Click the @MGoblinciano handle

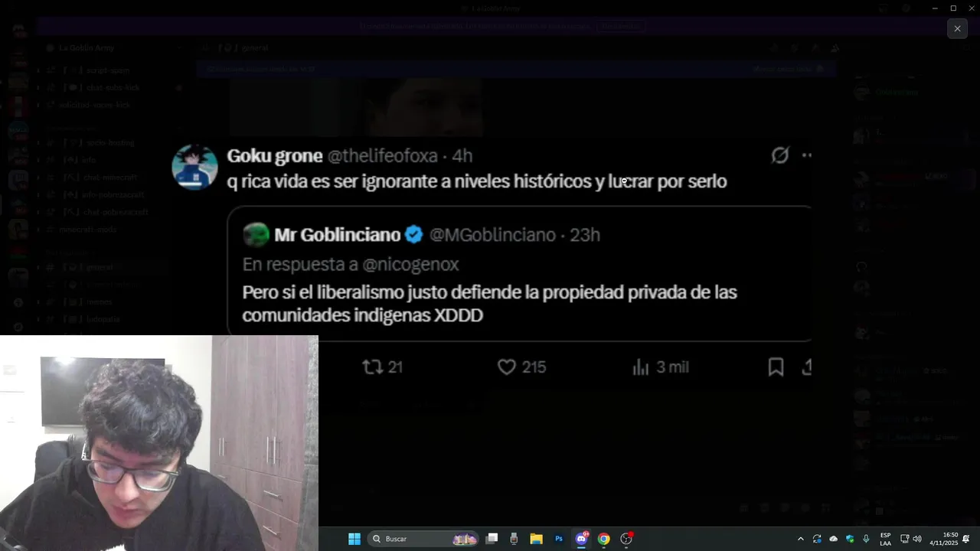492,235
